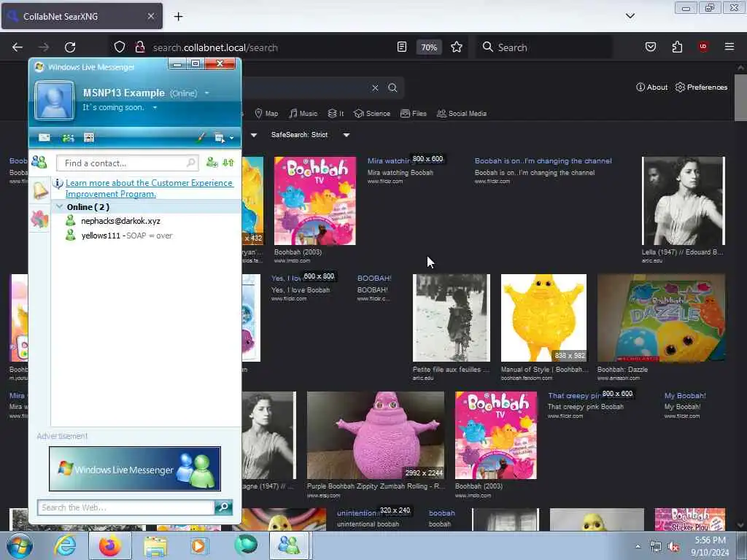747x560 pixels.
Task: Open the pink butterfly tab in Messenger sidebar
Action: [x=39, y=219]
